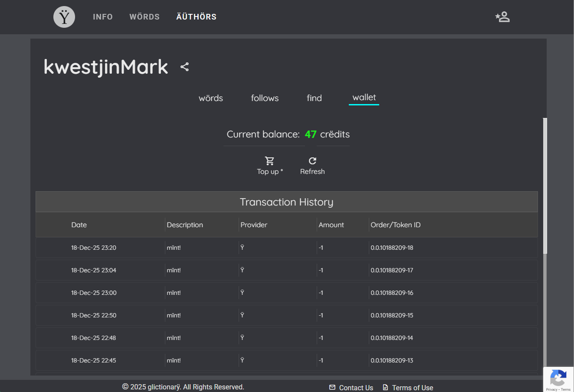Click the Date column header
The height and width of the screenshot is (392, 574).
point(79,225)
